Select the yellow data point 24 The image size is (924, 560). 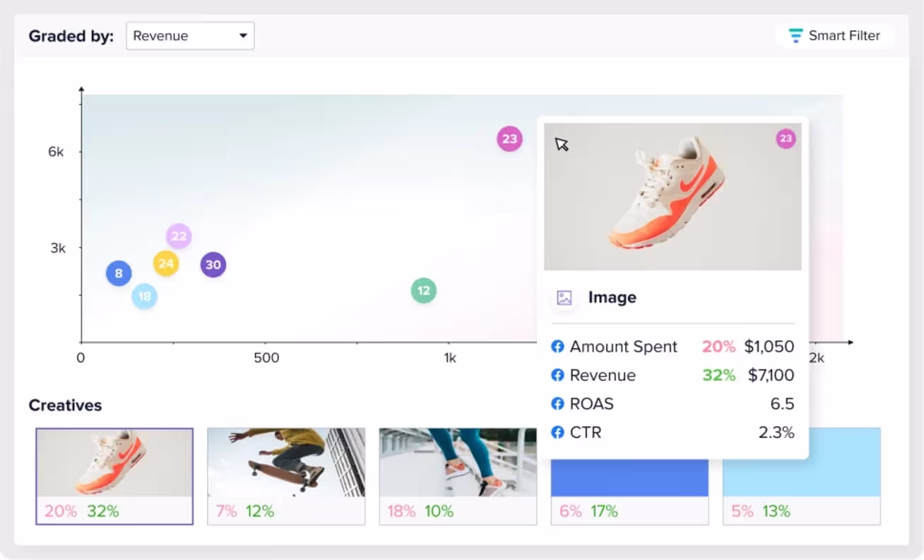click(x=166, y=263)
